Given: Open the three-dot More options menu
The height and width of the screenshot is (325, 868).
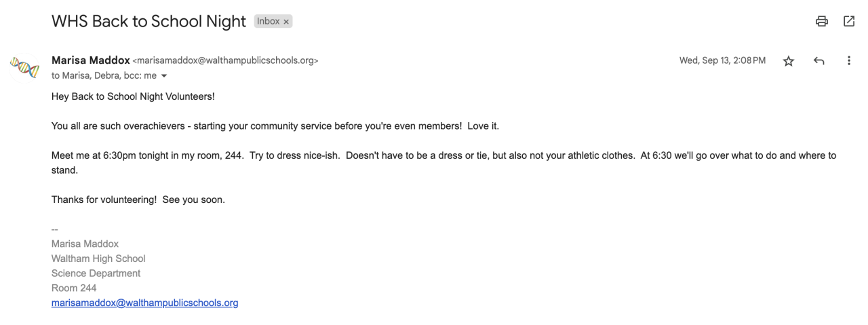Looking at the screenshot, I should click(848, 61).
